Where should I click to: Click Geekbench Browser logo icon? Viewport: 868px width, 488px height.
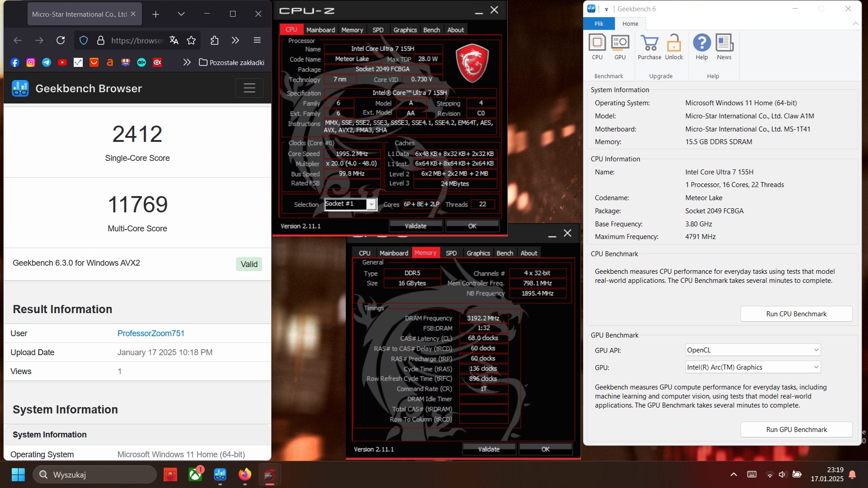(20, 88)
